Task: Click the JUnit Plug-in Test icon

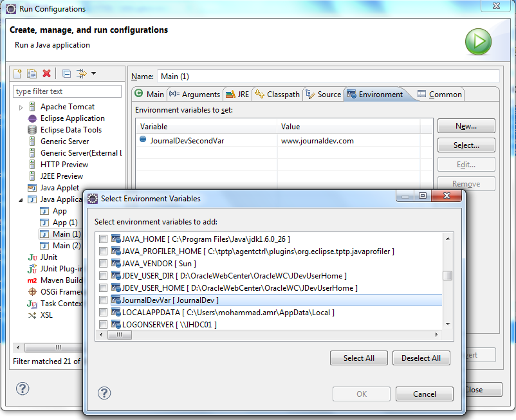Action: [x=32, y=269]
